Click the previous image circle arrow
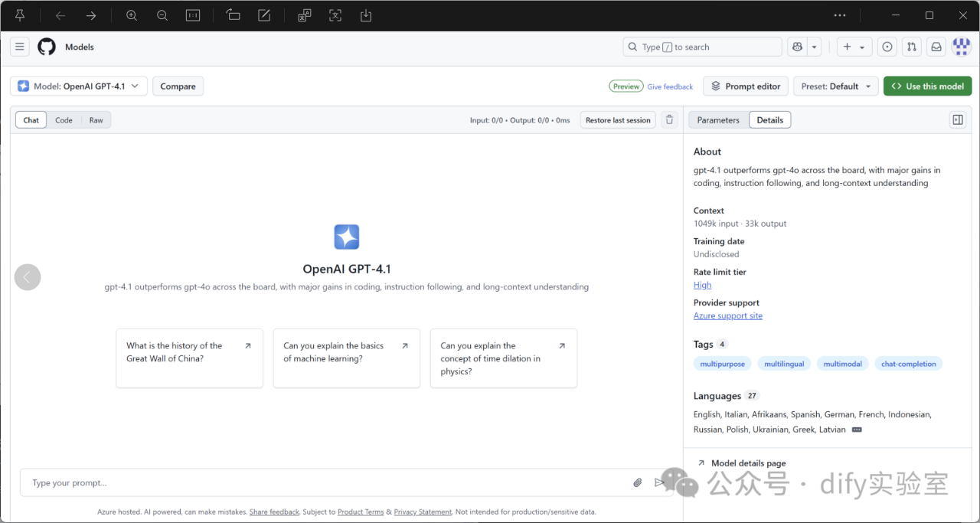 [x=28, y=277]
